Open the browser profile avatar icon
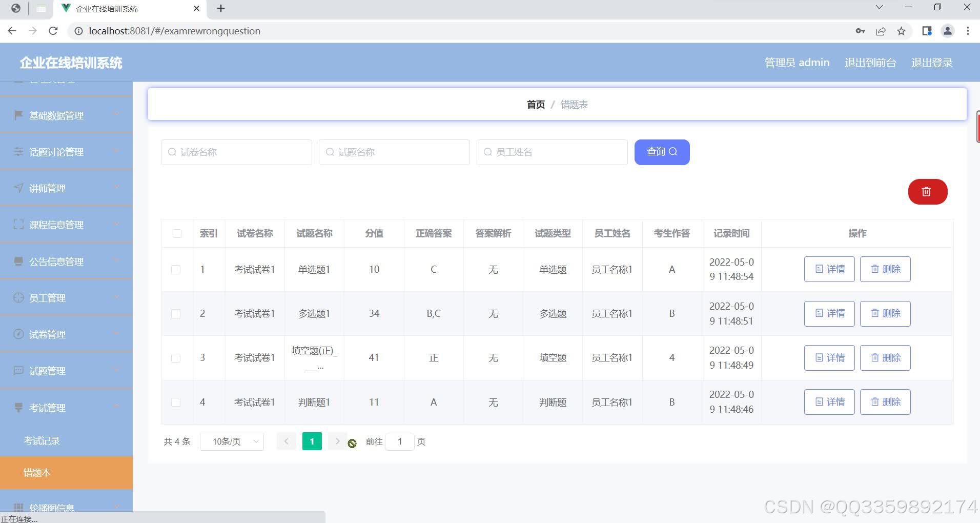 pyautogui.click(x=948, y=31)
